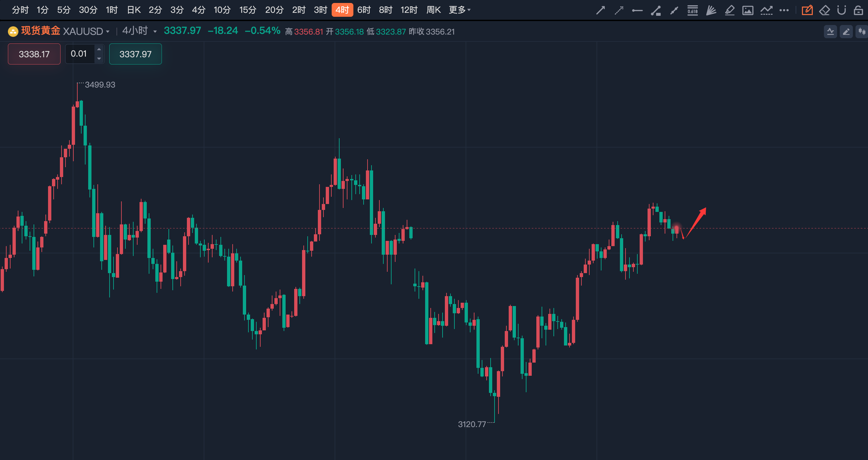The height and width of the screenshot is (460, 868).
Task: Select the 15分 timeframe
Action: (x=248, y=10)
